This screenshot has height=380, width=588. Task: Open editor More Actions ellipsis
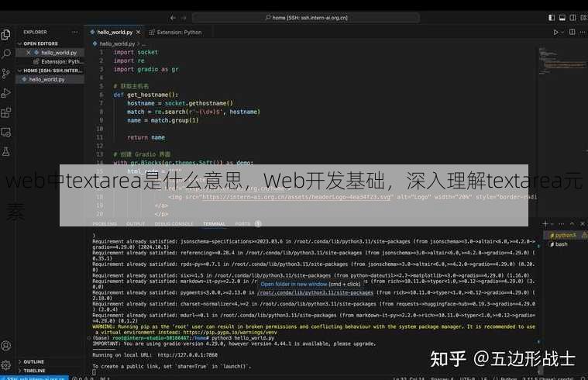tap(583, 33)
